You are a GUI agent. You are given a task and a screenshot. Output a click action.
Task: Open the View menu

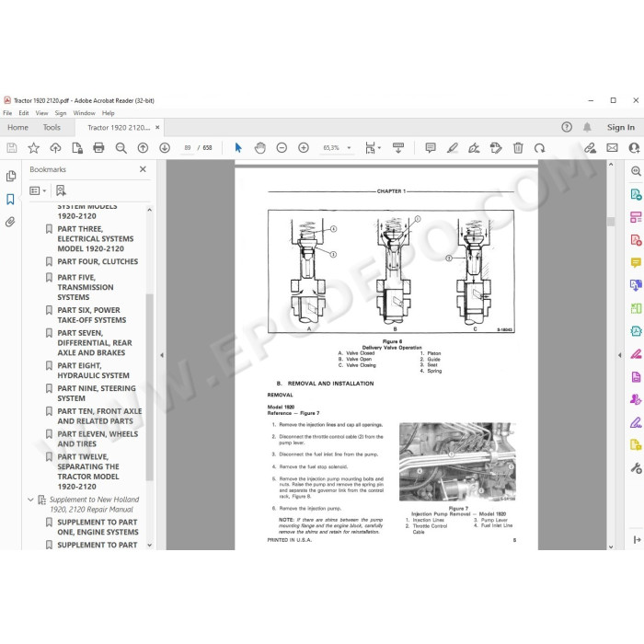coord(41,113)
